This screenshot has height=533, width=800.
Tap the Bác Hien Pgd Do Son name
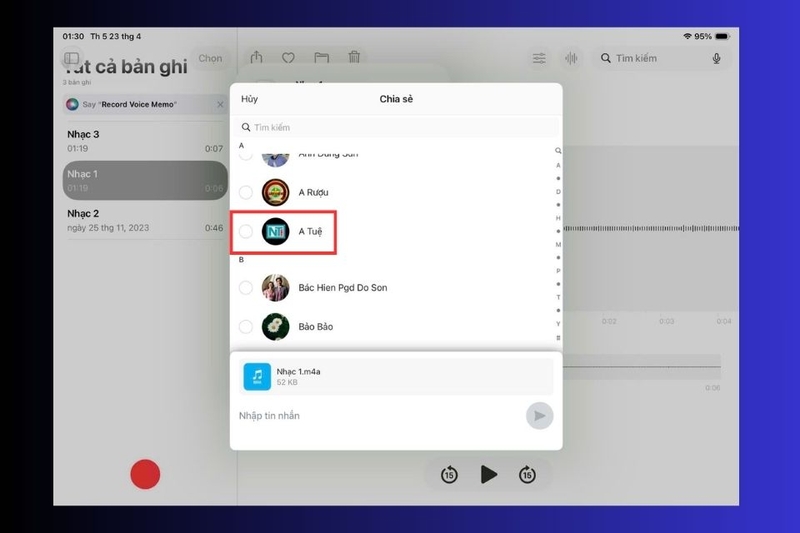tap(343, 288)
